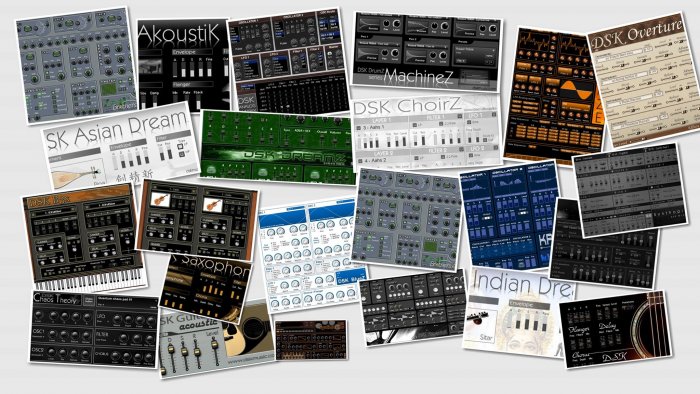Image resolution: width=700 pixels, height=394 pixels.
Task: Toggle the lower filter type checkbox in Asian Dream
Action: pos(181,154)
